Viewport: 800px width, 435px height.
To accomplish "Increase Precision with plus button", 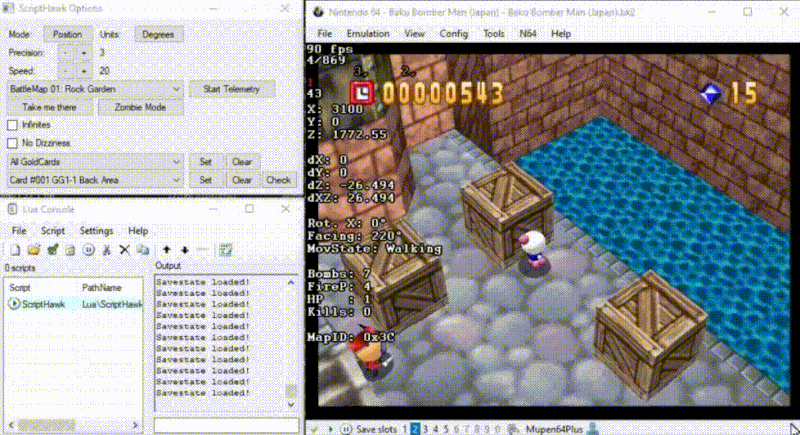I will point(84,53).
